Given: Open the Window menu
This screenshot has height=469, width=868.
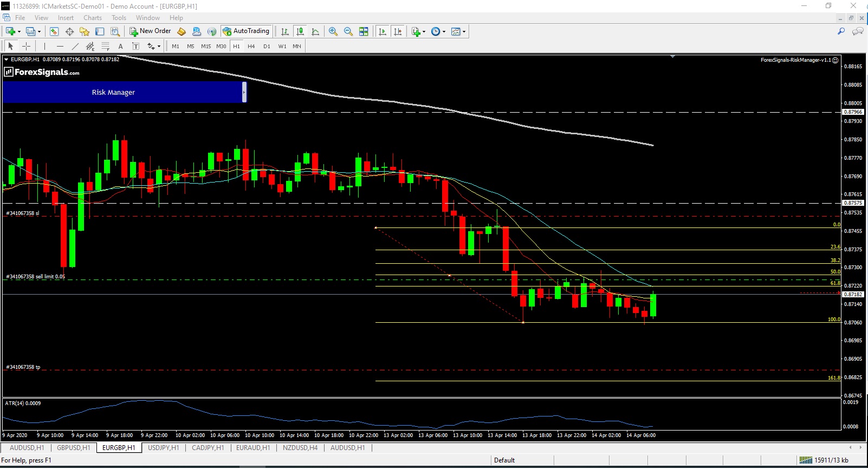Looking at the screenshot, I should (148, 18).
